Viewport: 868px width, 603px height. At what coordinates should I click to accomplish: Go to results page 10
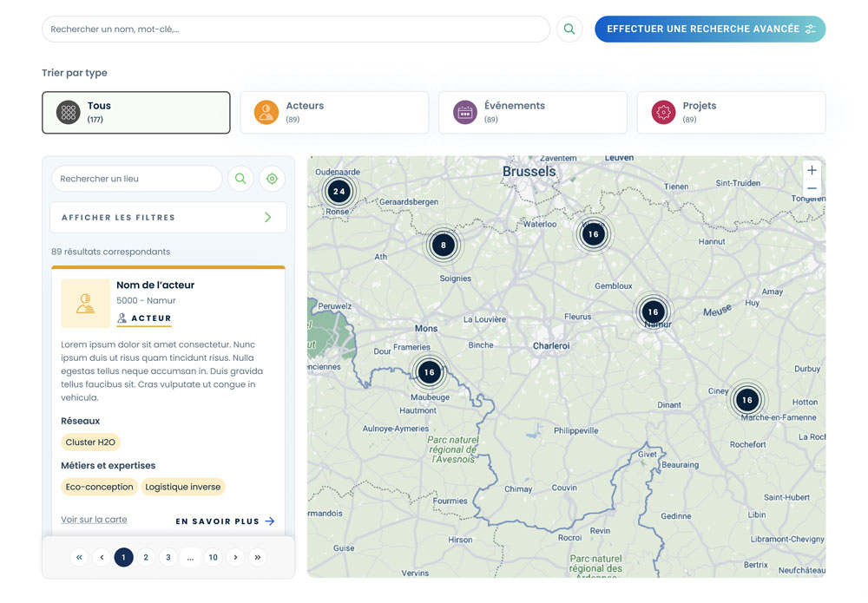tap(214, 557)
